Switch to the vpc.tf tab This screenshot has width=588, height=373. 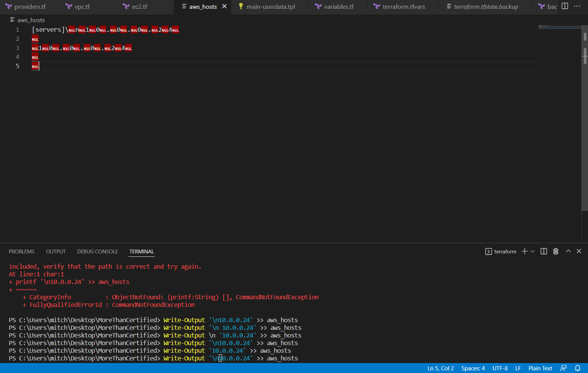click(x=82, y=7)
